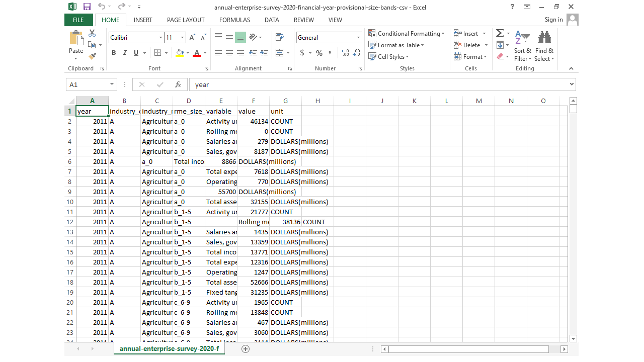Open the Calibri font name dropdown

160,38
